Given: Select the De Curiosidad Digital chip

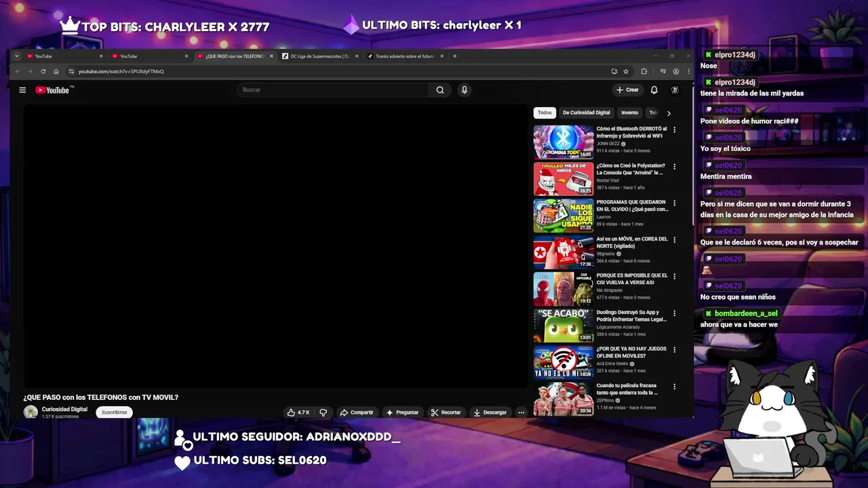Looking at the screenshot, I should pyautogui.click(x=586, y=113).
